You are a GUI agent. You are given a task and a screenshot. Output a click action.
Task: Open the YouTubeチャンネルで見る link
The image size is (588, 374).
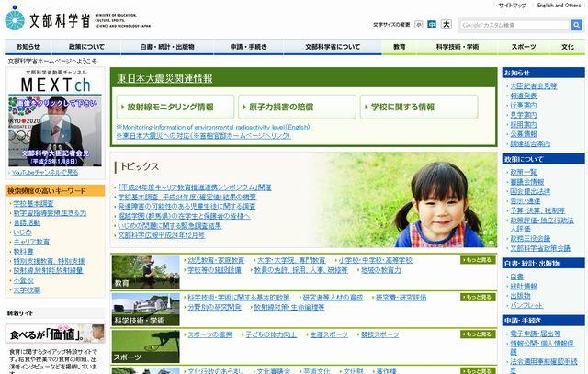(45, 172)
